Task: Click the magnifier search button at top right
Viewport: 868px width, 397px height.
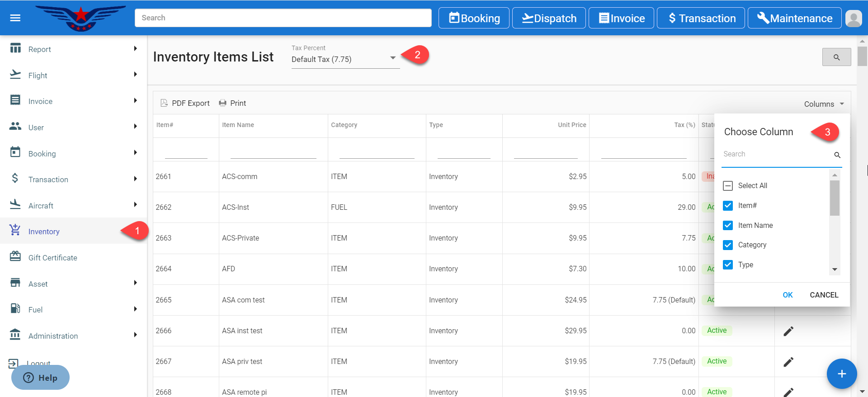Action: tap(836, 57)
